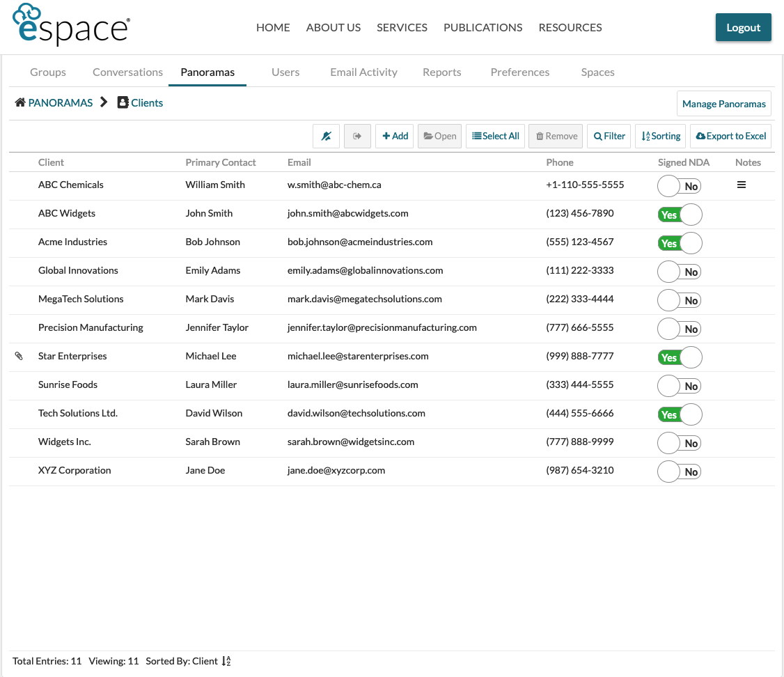This screenshot has height=677, width=784.
Task: Click the arrow icon button beside Add
Action: click(357, 136)
